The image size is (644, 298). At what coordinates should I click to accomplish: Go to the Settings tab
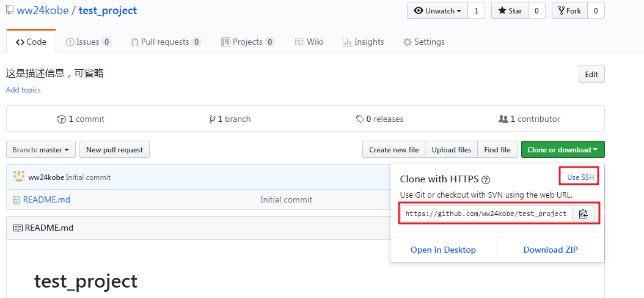coord(423,42)
